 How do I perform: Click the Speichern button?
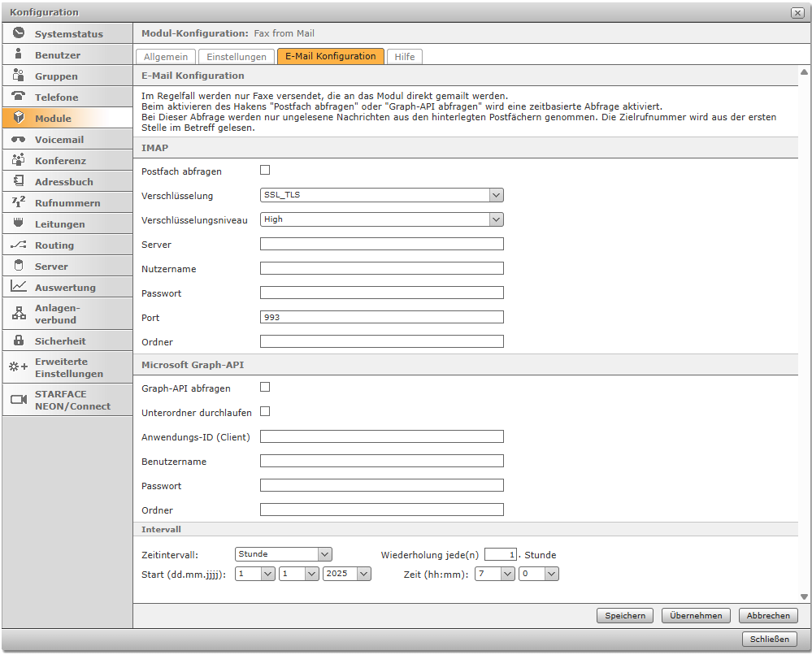pyautogui.click(x=625, y=615)
